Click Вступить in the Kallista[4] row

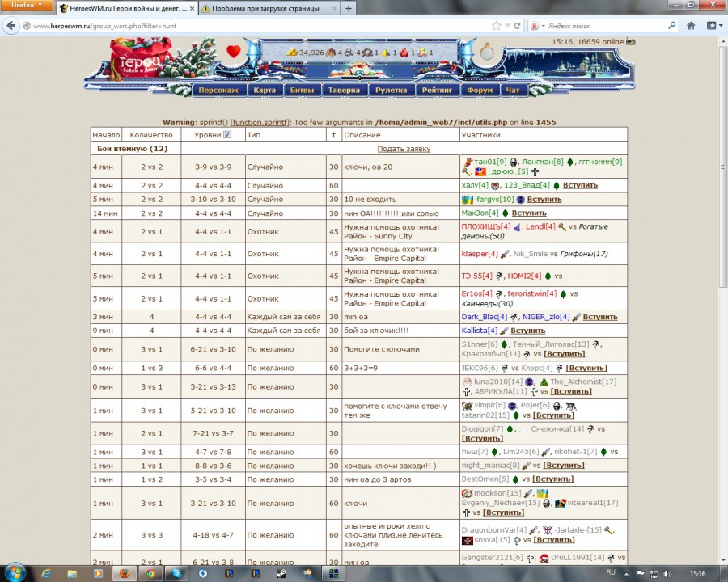(528, 331)
